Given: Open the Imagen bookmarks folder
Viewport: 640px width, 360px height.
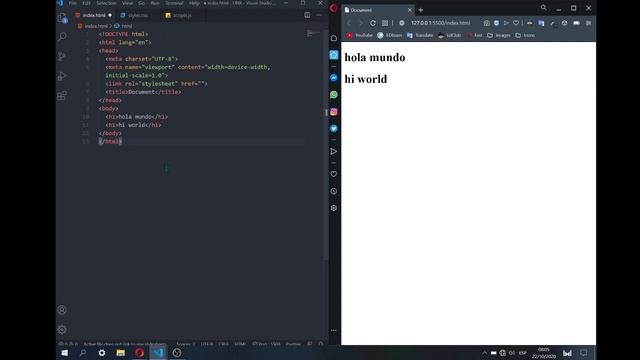Looking at the screenshot, I should pos(498,36).
